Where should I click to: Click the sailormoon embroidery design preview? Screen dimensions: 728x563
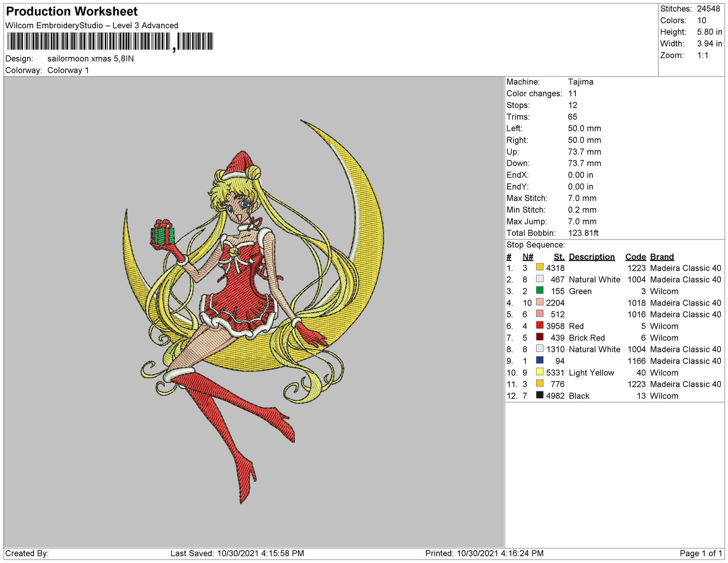click(253, 311)
